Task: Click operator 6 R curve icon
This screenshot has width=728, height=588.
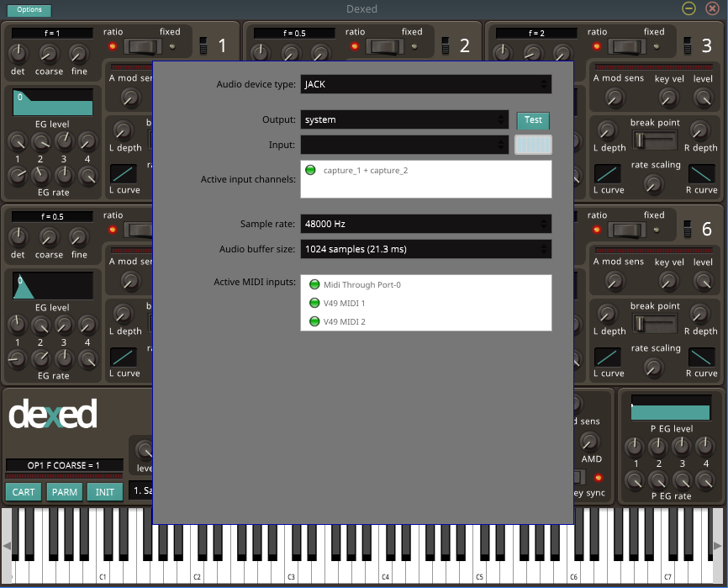Action: pos(702,358)
